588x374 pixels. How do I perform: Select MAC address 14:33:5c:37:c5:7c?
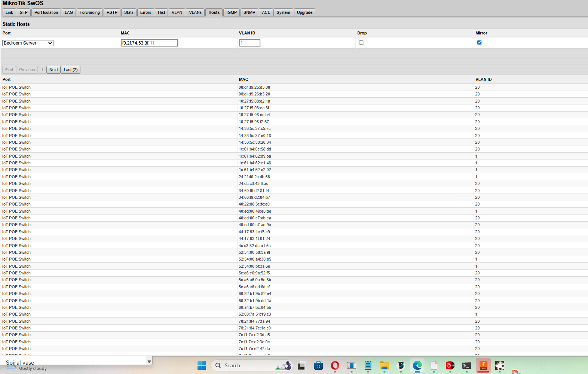point(254,128)
